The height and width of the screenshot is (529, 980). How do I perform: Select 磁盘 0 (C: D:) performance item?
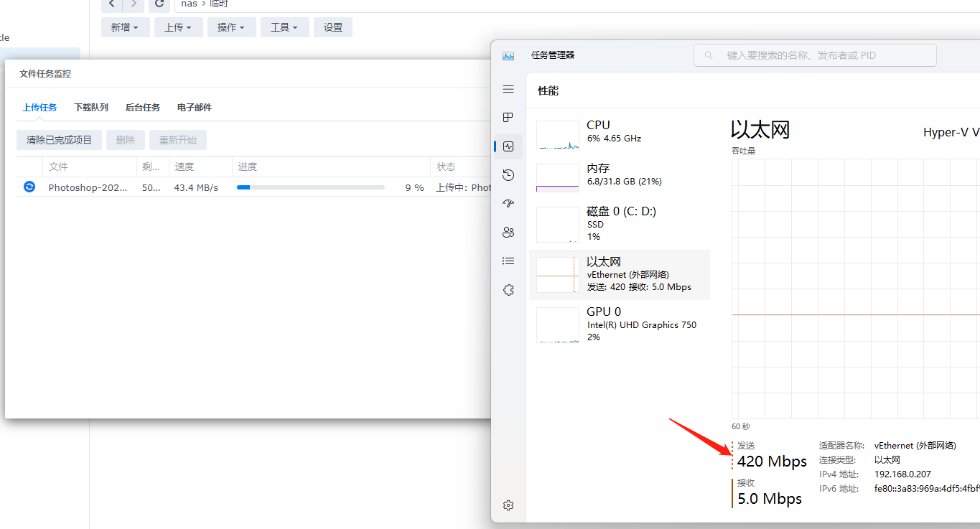[620, 224]
